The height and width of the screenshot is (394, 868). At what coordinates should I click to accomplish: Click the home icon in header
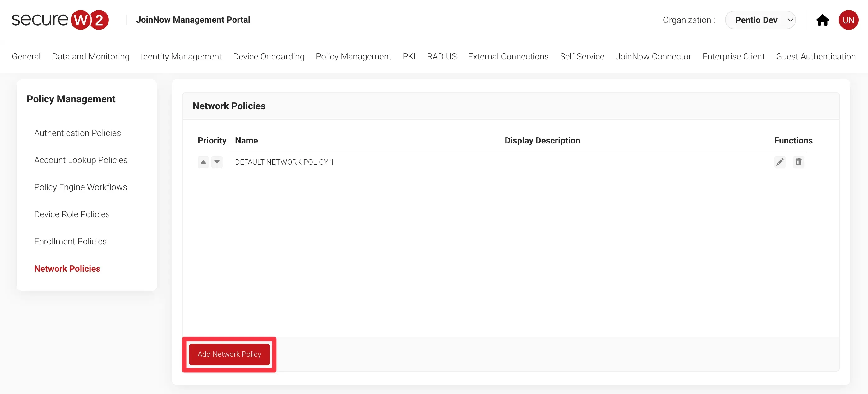click(822, 20)
